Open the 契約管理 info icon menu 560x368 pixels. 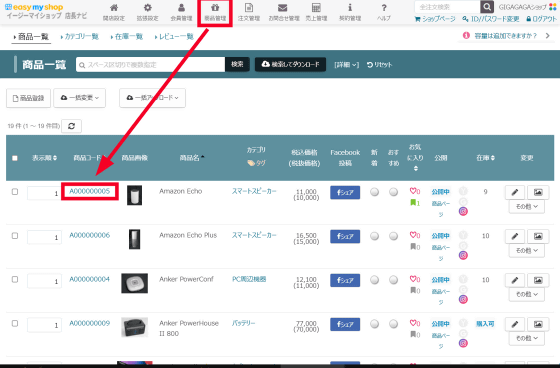pos(350,12)
